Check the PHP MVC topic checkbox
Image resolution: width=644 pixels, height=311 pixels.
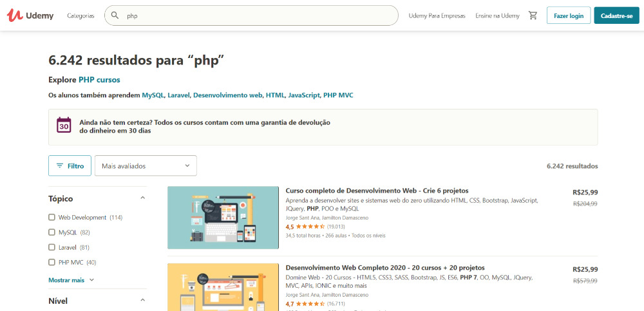tap(52, 262)
